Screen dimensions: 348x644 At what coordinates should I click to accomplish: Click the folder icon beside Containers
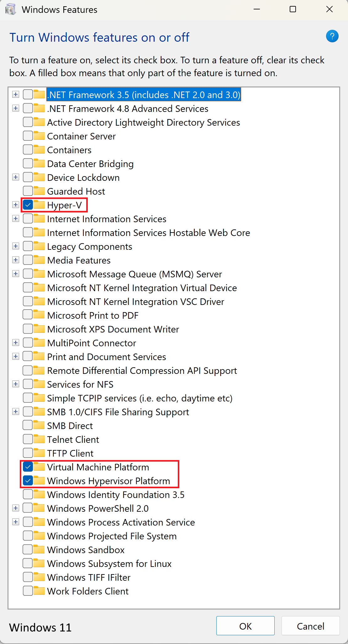click(x=39, y=149)
